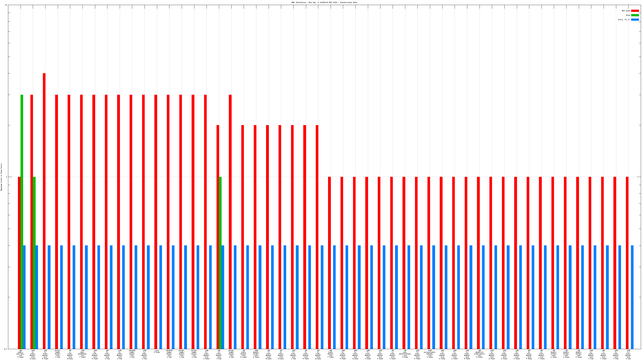Click the zen.spamhaus.org 7 hops label
The image size is (644, 362).
(82, 354)
